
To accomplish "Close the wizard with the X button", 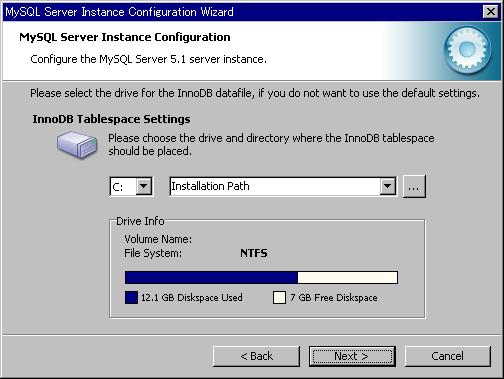I will [x=491, y=12].
